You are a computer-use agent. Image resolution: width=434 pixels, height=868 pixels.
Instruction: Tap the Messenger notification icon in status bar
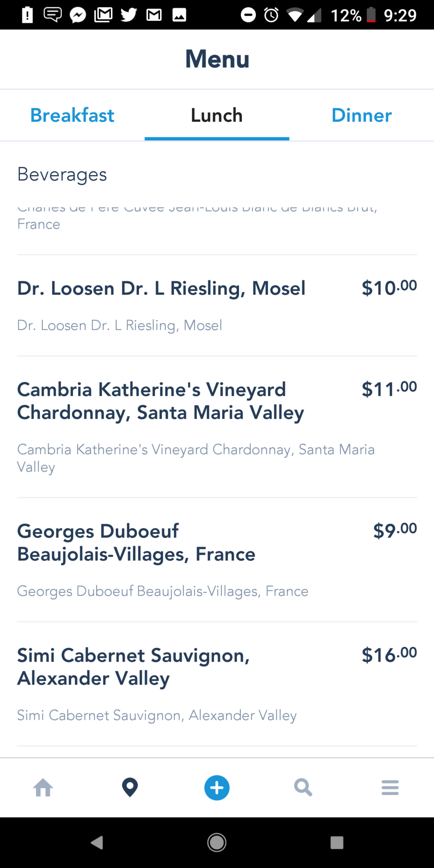point(78,15)
